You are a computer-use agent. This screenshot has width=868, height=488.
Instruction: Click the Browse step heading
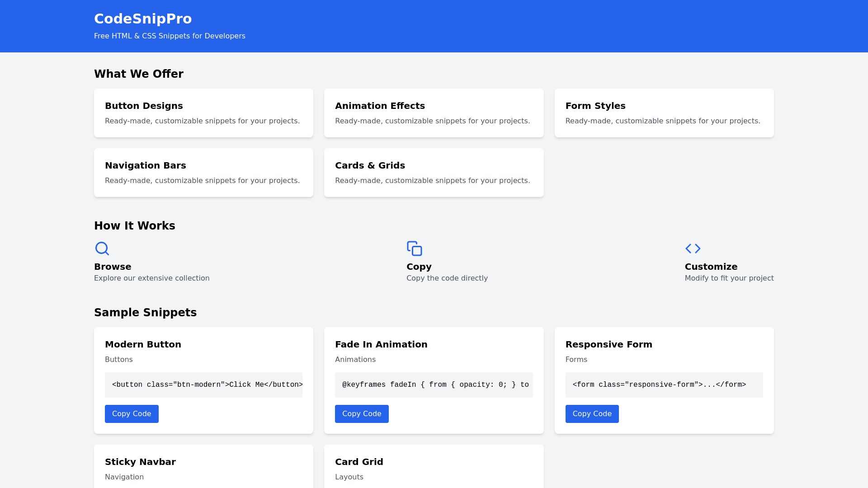pos(113,267)
